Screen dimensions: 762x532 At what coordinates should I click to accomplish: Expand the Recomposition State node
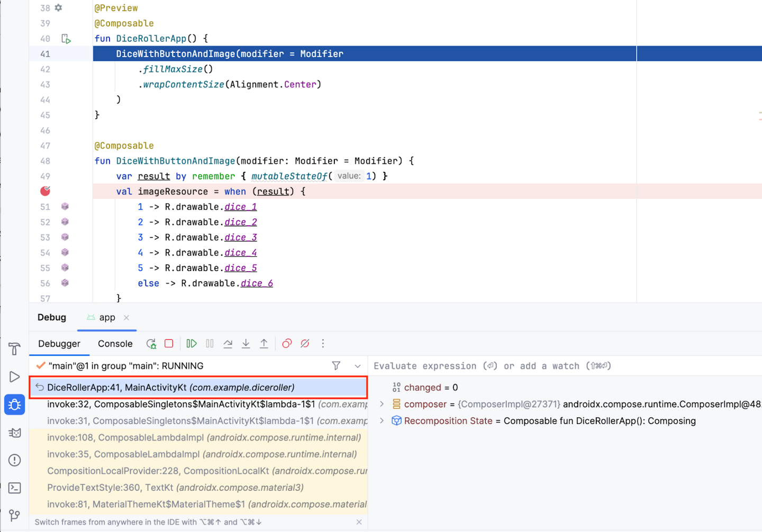tap(382, 421)
